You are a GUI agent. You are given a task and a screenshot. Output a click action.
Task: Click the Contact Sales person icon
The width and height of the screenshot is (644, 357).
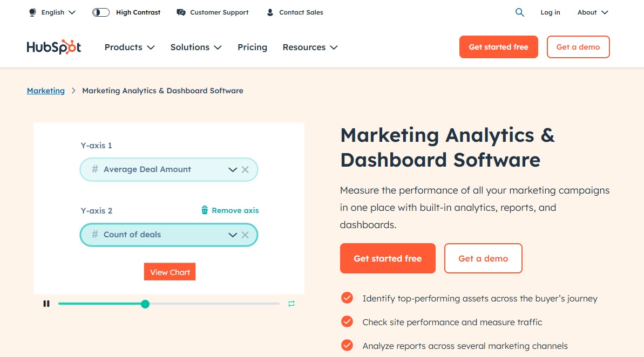click(x=270, y=12)
